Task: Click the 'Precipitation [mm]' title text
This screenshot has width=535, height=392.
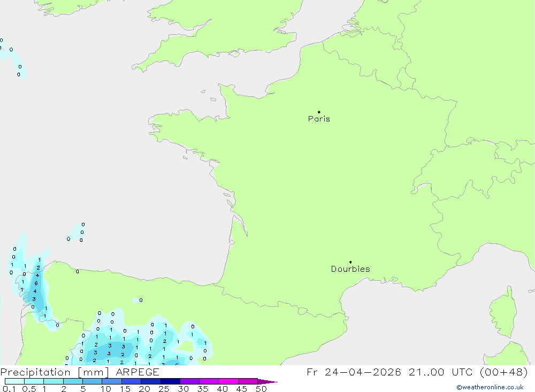Action: [x=55, y=372]
